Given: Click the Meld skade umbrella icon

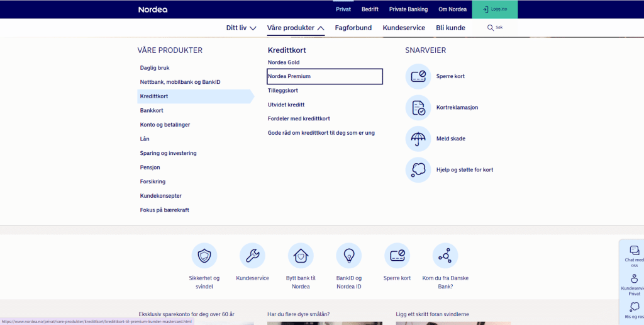Looking at the screenshot, I should [x=418, y=139].
